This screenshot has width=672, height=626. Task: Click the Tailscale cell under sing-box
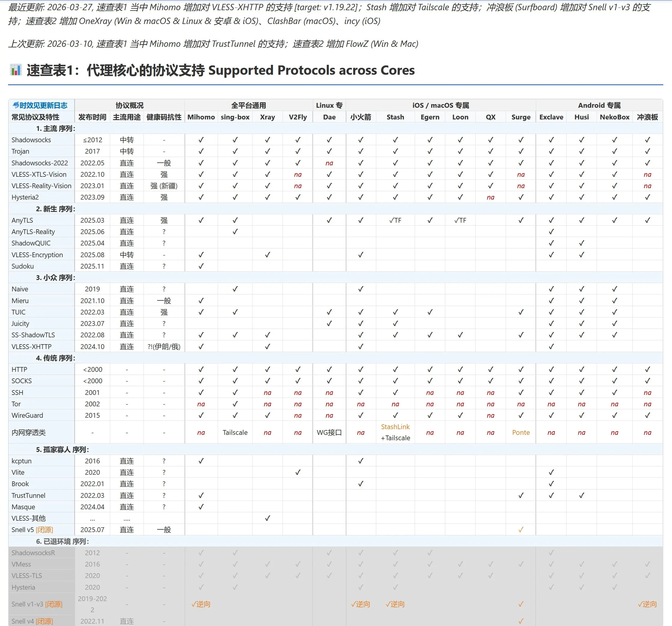click(x=235, y=432)
